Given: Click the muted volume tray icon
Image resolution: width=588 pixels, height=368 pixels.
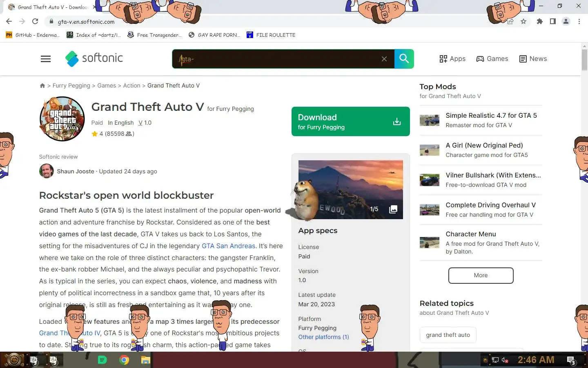Looking at the screenshot, I should (505, 360).
